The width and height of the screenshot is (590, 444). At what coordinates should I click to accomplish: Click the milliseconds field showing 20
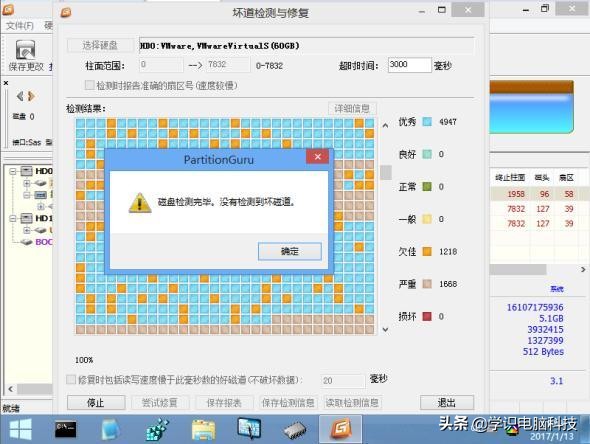(x=343, y=381)
